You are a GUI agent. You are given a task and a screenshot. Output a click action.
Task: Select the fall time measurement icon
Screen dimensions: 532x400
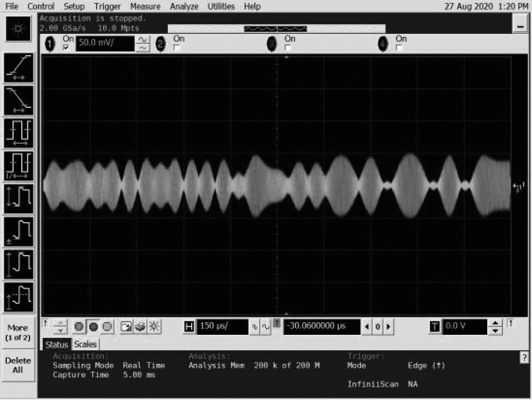point(18,101)
